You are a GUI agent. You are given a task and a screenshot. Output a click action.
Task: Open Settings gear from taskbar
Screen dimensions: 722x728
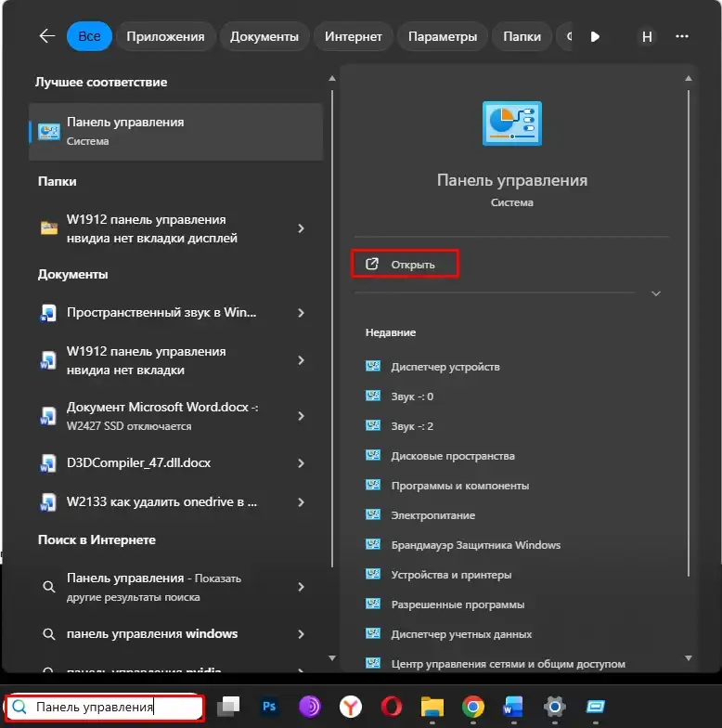click(x=555, y=707)
